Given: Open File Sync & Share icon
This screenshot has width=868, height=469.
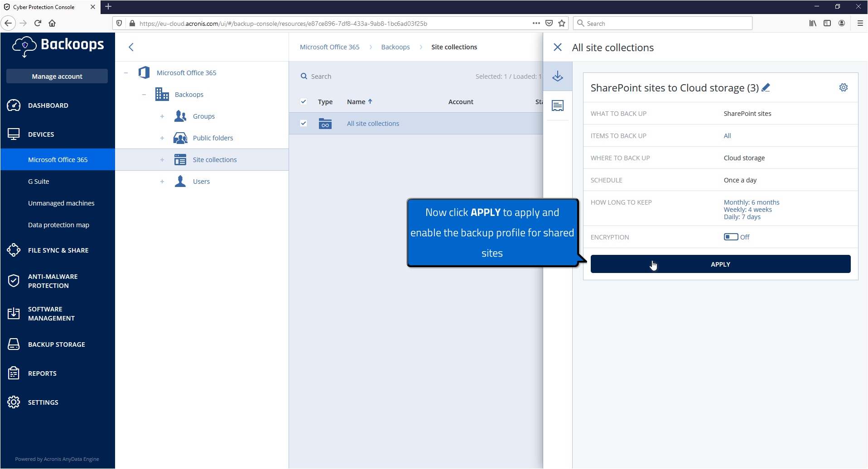Looking at the screenshot, I should click(x=14, y=250).
